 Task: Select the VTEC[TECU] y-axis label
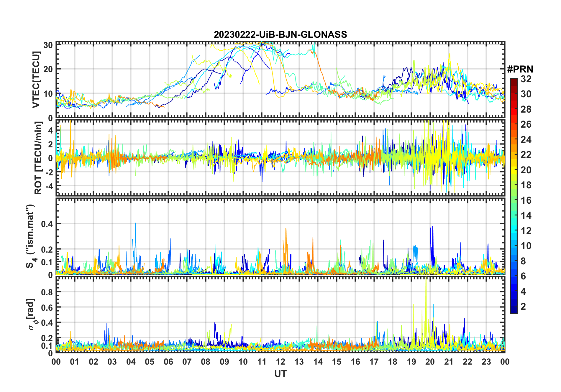[x=36, y=80]
